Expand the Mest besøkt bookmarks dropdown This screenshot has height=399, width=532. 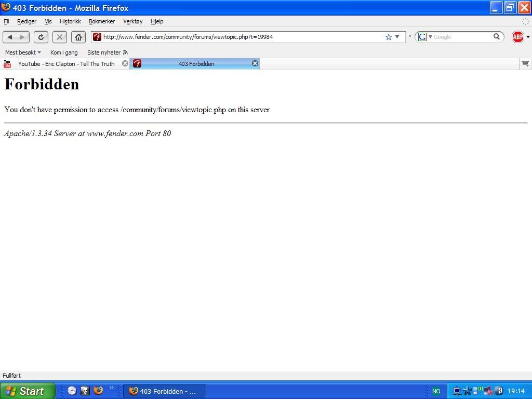(23, 52)
